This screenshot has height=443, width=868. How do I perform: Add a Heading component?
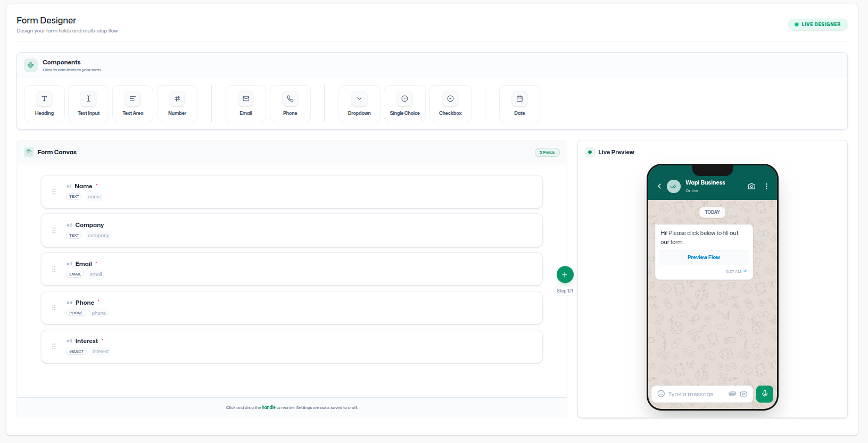[x=44, y=104]
